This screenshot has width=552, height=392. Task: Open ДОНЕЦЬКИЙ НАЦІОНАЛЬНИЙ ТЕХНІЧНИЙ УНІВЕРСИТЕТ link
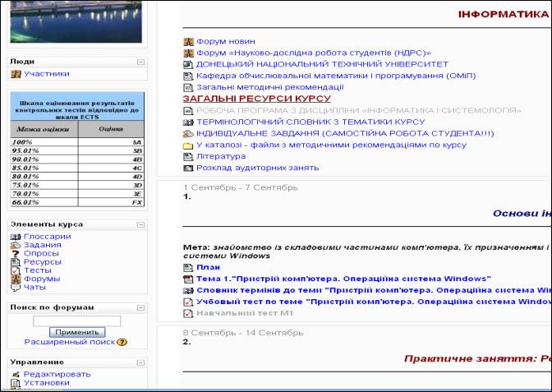pyautogui.click(x=322, y=64)
